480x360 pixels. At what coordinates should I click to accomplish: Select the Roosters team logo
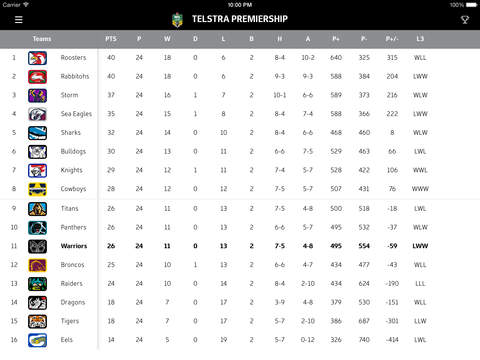click(x=37, y=58)
